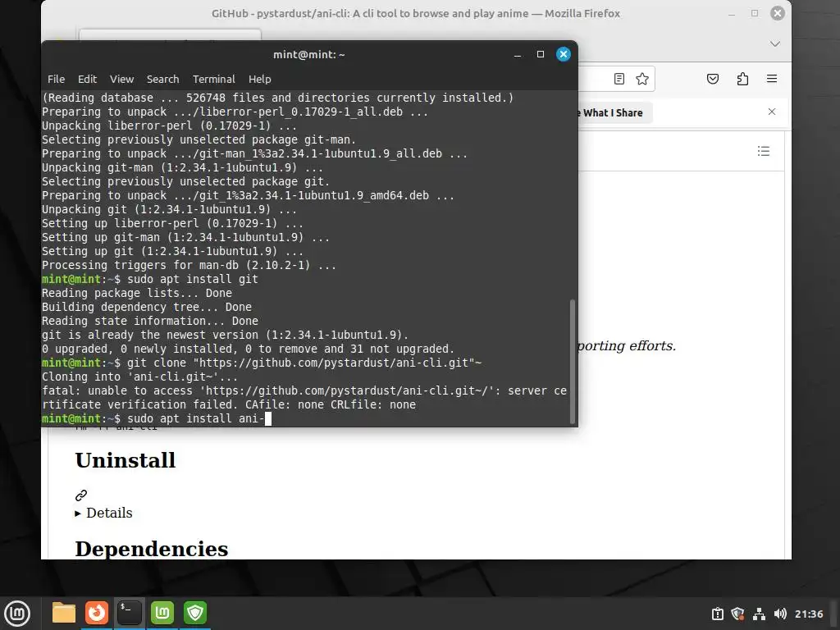Expand Firefox list all tabs chevron
Image resolution: width=840 pixels, height=630 pixels.
[x=774, y=43]
